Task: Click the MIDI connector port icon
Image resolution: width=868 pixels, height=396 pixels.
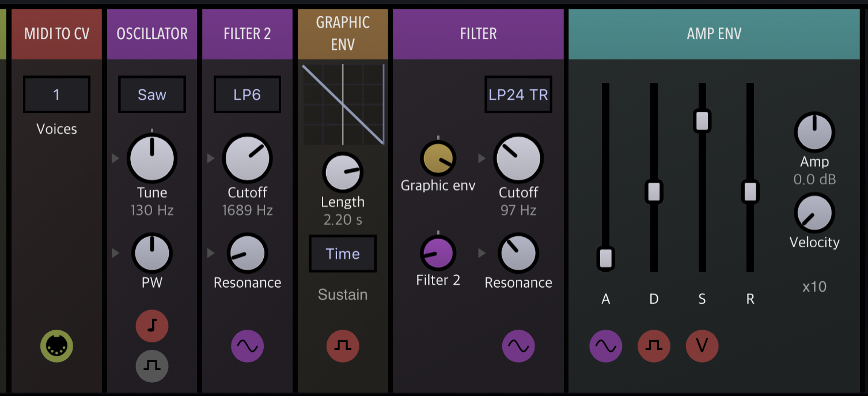Action: 56,346
